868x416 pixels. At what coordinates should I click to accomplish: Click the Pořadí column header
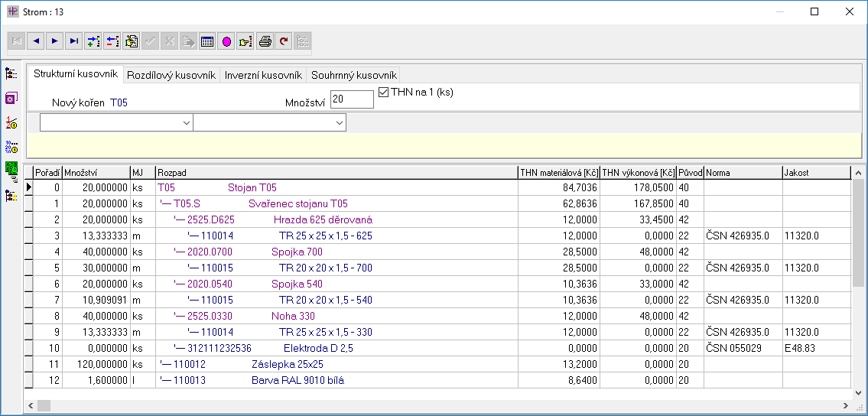click(x=47, y=173)
